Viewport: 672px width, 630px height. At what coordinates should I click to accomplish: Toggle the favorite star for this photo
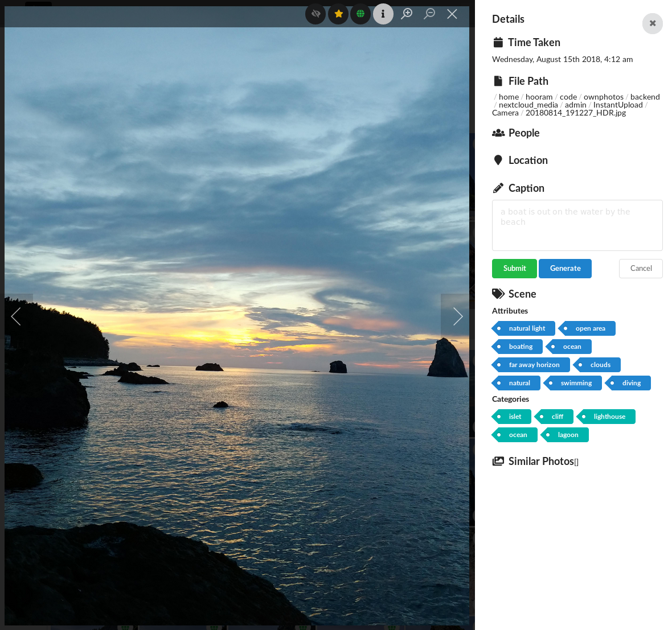pyautogui.click(x=338, y=14)
